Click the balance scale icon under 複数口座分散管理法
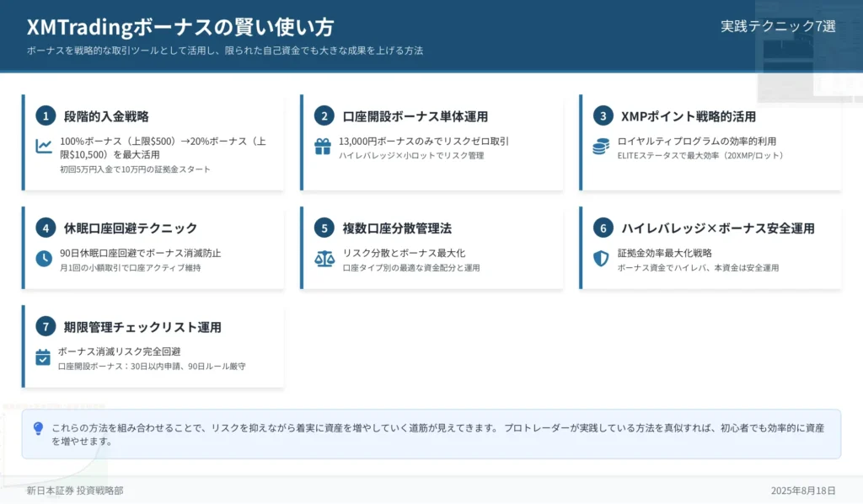863x504 pixels. pos(324,259)
